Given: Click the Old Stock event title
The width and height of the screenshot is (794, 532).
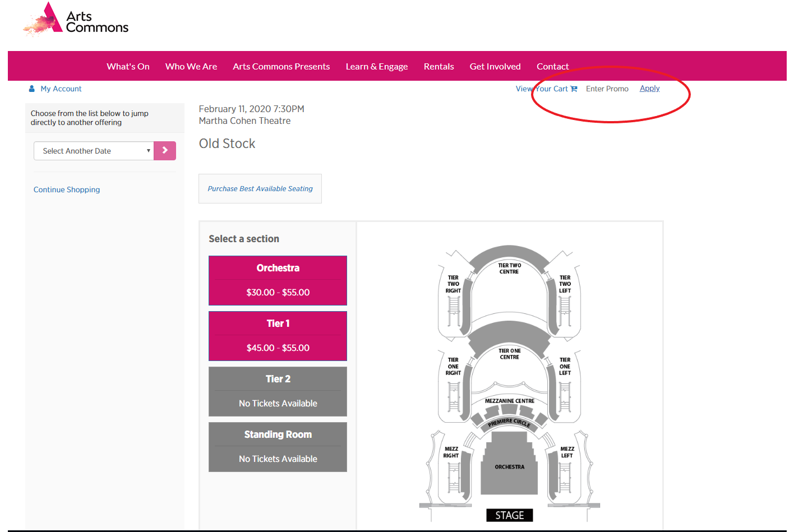Looking at the screenshot, I should [x=227, y=144].
